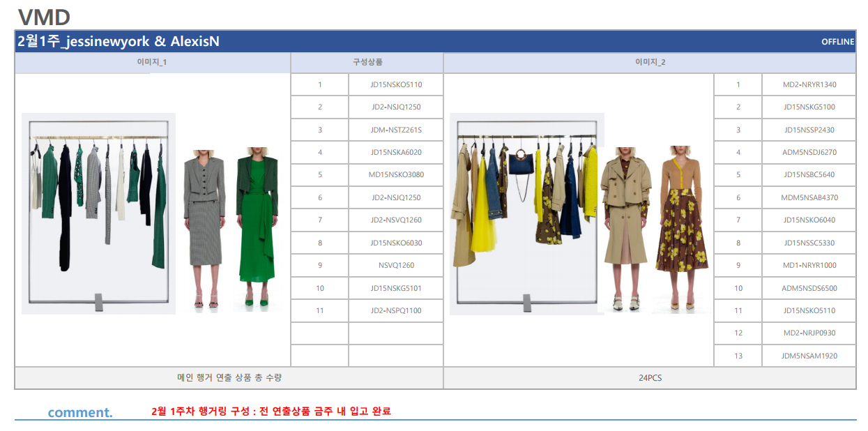Select the model in the brown floral skirt

tap(681, 229)
